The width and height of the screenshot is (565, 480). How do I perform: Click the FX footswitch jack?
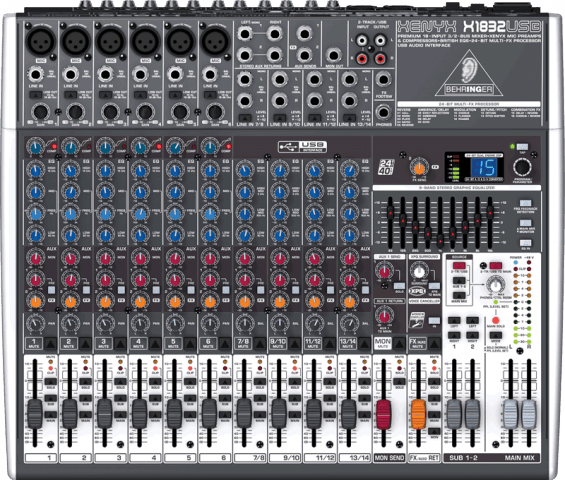(x=383, y=80)
